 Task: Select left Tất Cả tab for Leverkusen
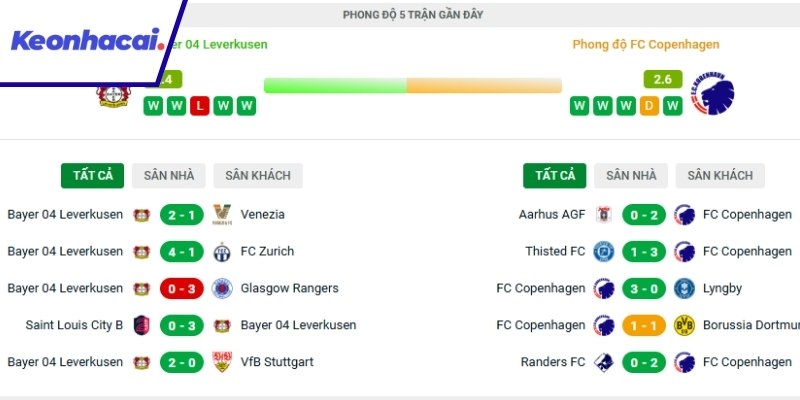[93, 175]
